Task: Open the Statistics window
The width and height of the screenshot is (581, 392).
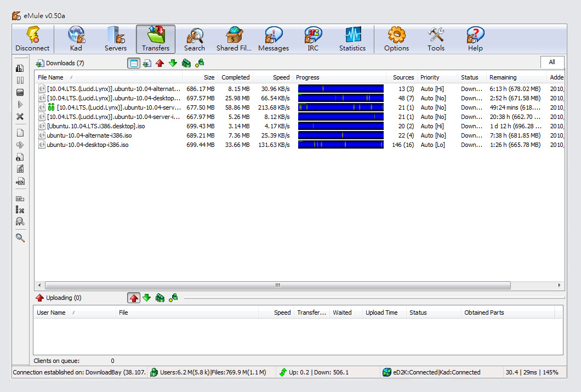Action: 352,39
